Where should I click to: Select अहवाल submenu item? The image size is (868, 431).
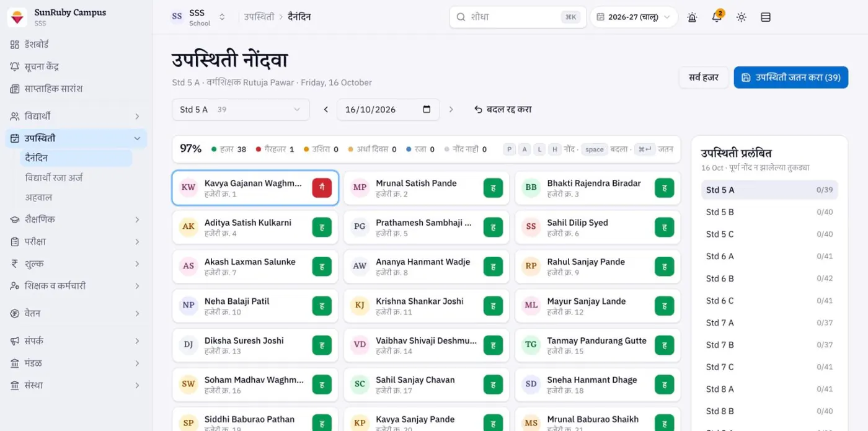[x=76, y=198]
